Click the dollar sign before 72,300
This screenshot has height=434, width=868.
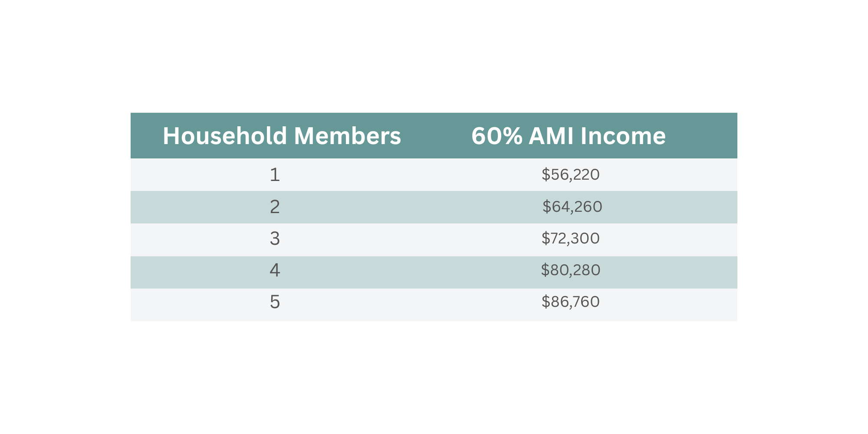[546, 238]
